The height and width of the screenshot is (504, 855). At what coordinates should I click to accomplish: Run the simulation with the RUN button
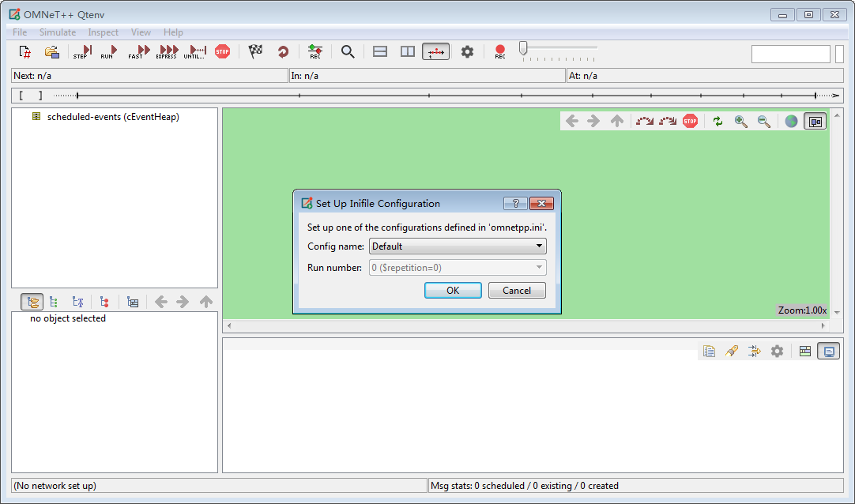click(108, 51)
